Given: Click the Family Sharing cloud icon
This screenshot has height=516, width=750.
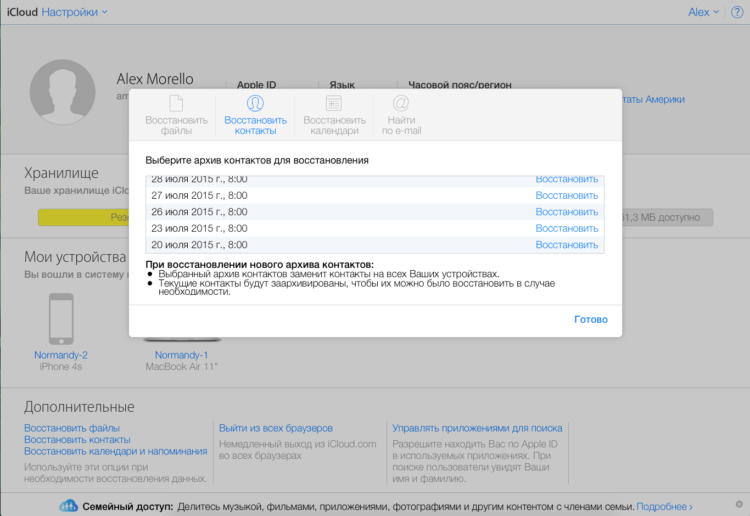Looking at the screenshot, I should point(68,505).
